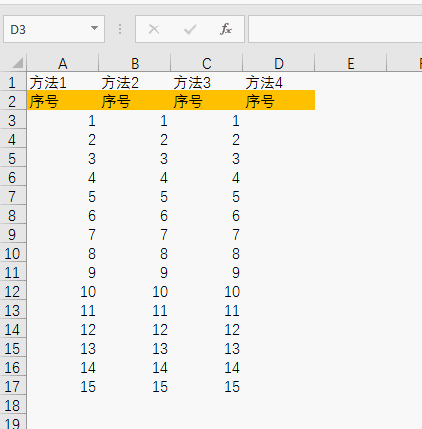The width and height of the screenshot is (422, 429).
Task: Click cell B6 with value 4
Action: 135,177
